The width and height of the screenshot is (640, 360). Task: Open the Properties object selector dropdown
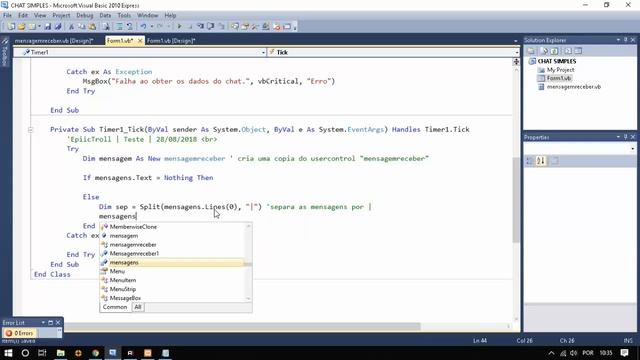tap(632, 149)
